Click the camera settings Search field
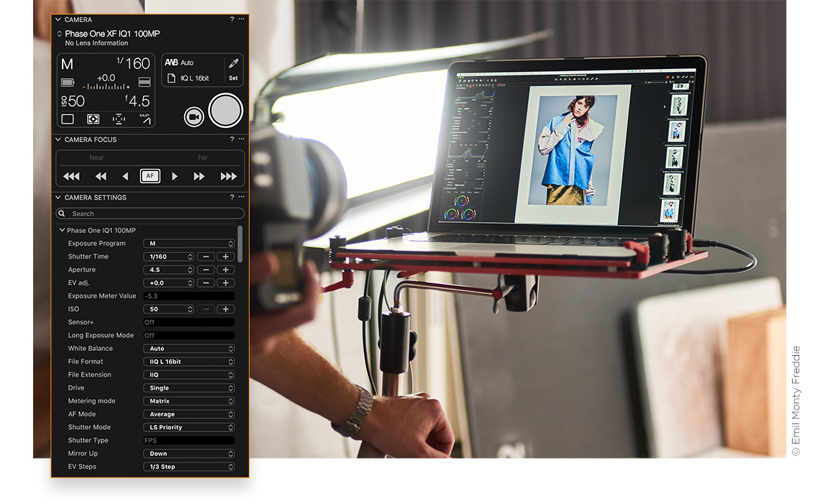The image size is (820, 504). pyautogui.click(x=150, y=214)
